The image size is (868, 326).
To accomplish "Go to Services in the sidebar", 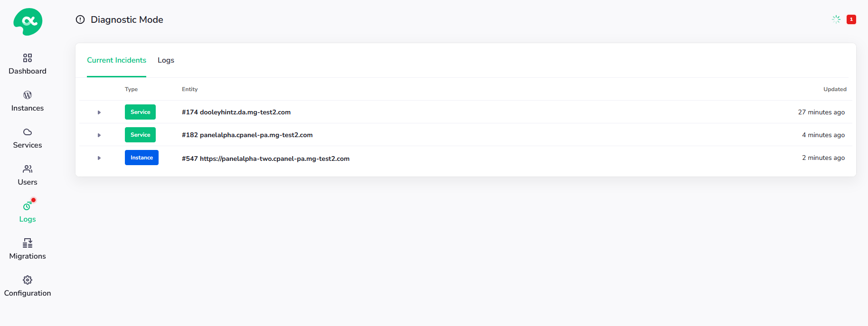I will coord(28,145).
